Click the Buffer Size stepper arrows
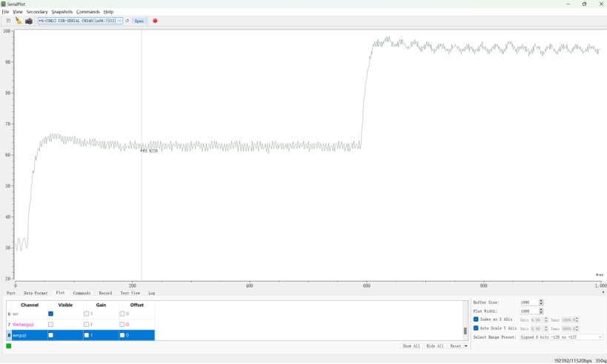The image size is (607, 364). [x=541, y=302]
